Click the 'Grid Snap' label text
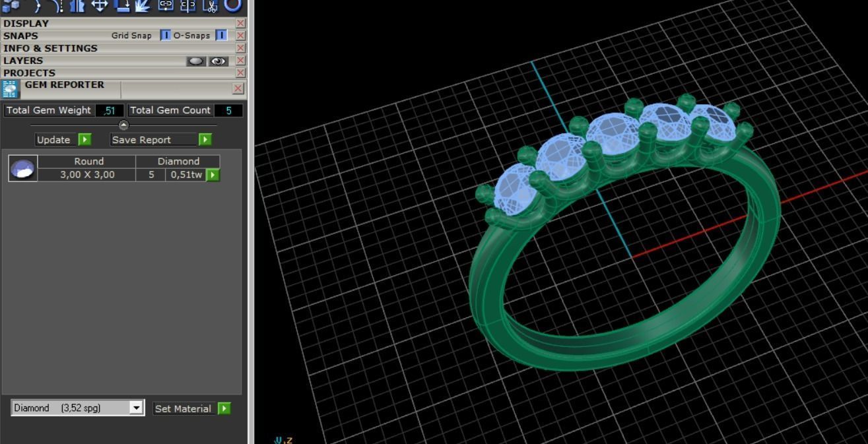This screenshot has height=444, width=868. point(131,36)
